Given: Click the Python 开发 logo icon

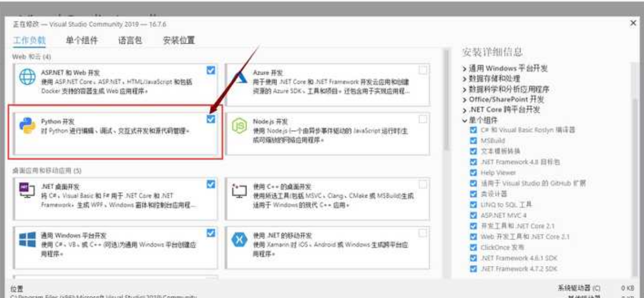Looking at the screenshot, I should coord(27,127).
